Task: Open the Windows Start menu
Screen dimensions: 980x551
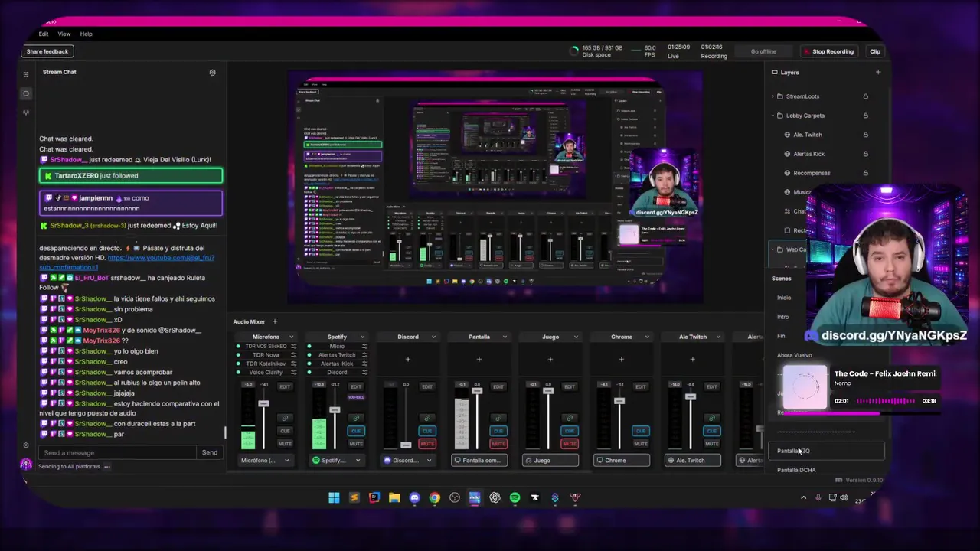Action: point(334,497)
